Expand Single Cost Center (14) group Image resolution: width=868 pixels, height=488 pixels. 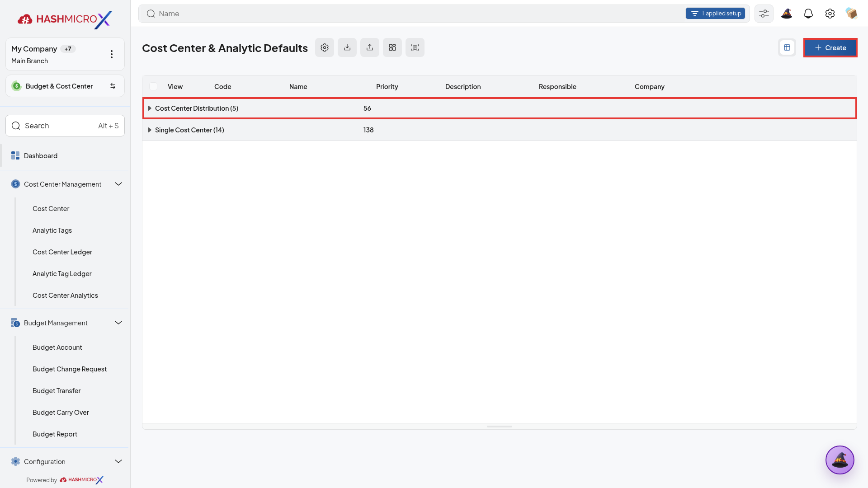[x=150, y=130]
